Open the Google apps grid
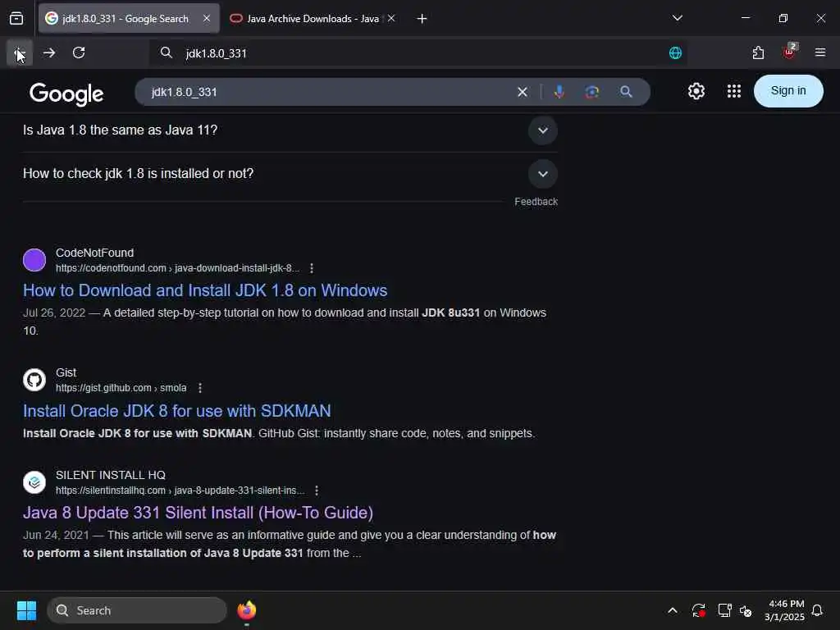The image size is (840, 630). point(734,91)
